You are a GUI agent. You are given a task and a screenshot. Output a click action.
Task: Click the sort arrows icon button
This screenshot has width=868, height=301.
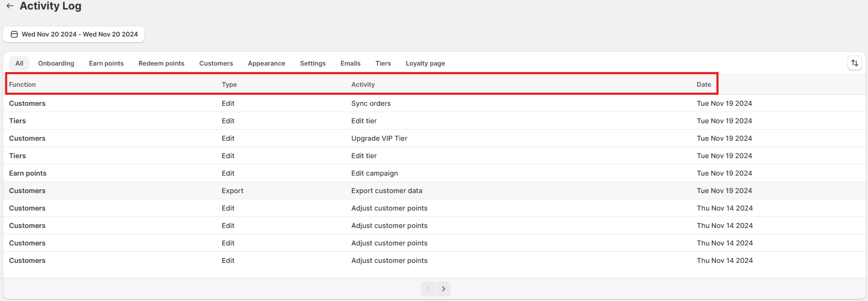pyautogui.click(x=854, y=63)
